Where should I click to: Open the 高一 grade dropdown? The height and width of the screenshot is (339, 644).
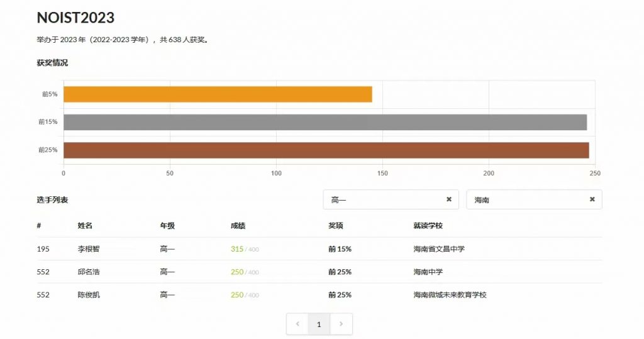coord(384,199)
